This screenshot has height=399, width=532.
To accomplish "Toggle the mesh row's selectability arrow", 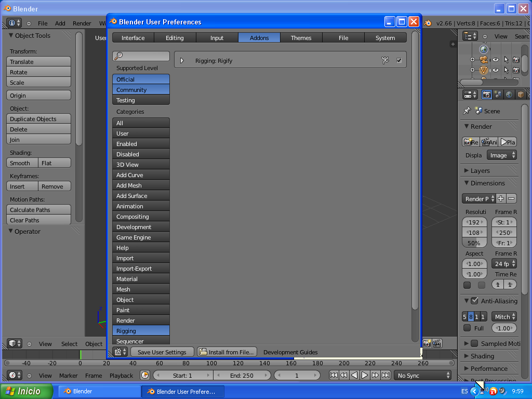I will point(506,70).
